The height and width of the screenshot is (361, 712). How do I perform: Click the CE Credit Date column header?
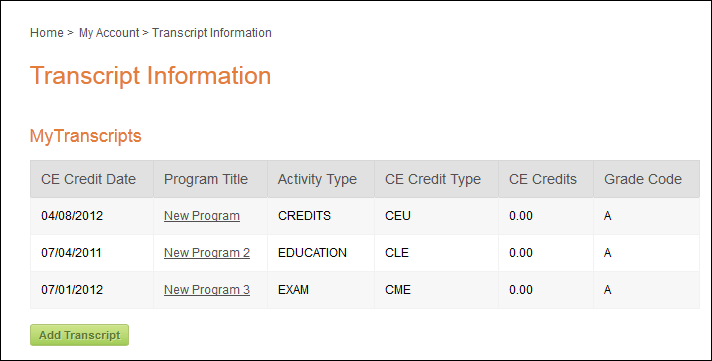tap(92, 179)
